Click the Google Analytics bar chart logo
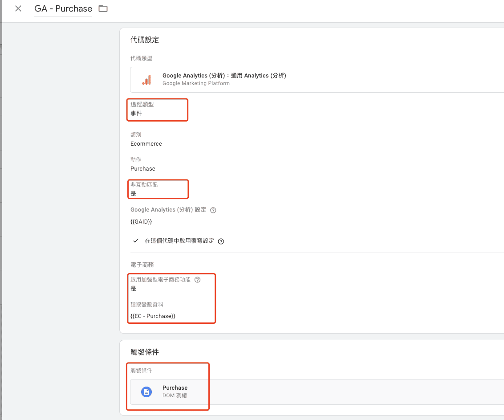Image resolution: width=504 pixels, height=420 pixels. tap(146, 80)
